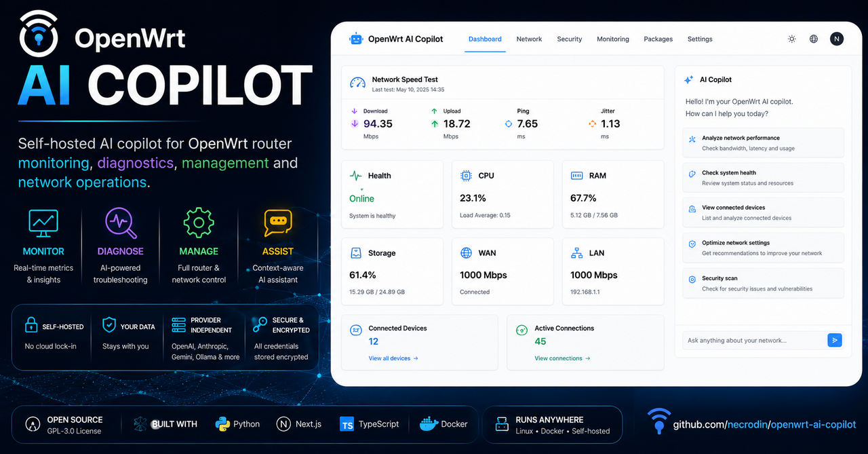The width and height of the screenshot is (868, 454).
Task: Click Last test: May 10, 2025 14:35
Action: (408, 90)
